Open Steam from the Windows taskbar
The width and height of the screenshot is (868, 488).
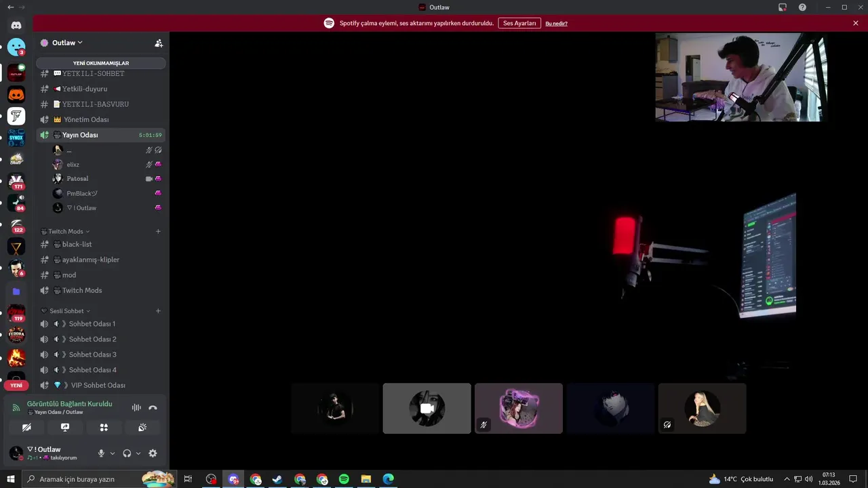click(x=277, y=479)
